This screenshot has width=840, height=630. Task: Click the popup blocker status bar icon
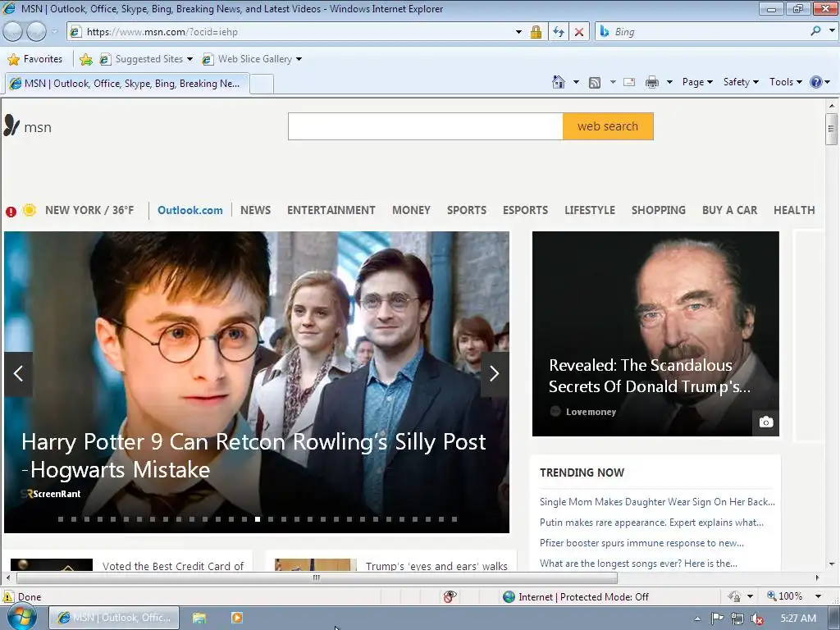450,596
